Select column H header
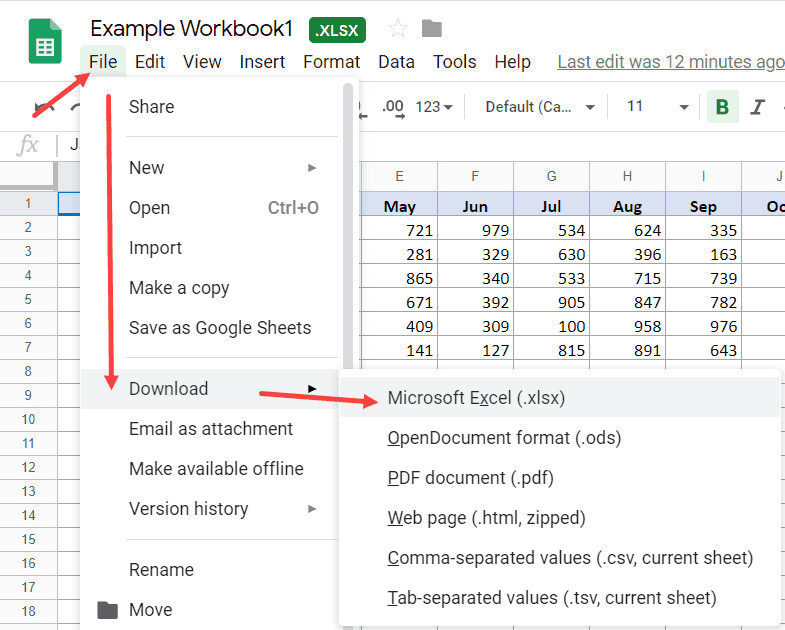Screen dimensions: 785x630 coord(627,176)
